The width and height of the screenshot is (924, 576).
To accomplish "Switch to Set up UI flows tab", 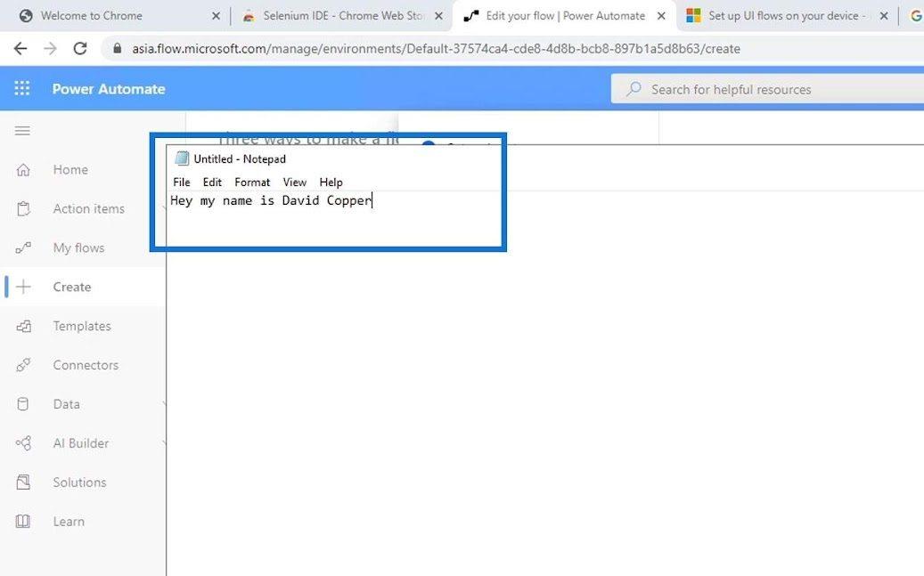I will point(787,16).
